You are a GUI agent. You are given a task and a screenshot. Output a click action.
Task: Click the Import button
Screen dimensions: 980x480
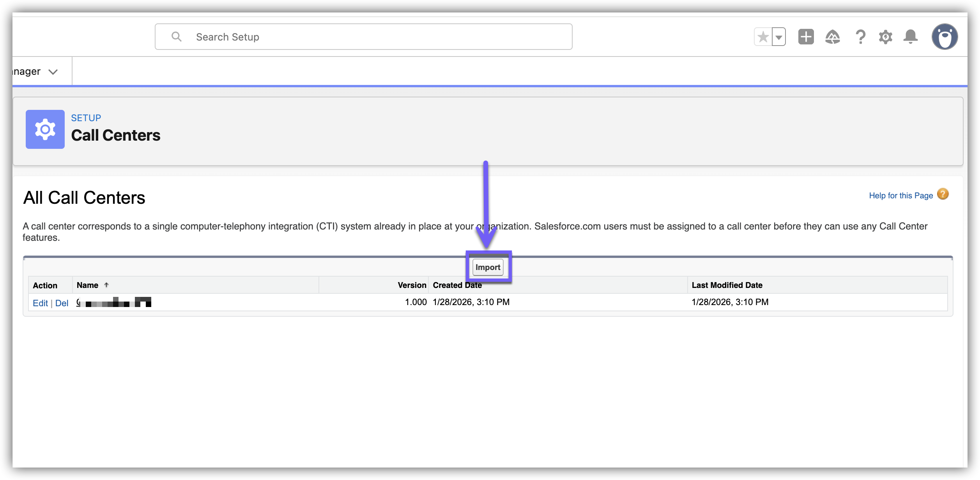click(x=488, y=267)
